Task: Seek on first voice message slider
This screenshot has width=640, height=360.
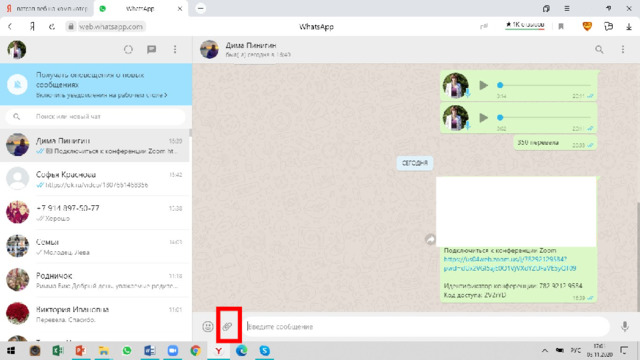Action: (544, 85)
